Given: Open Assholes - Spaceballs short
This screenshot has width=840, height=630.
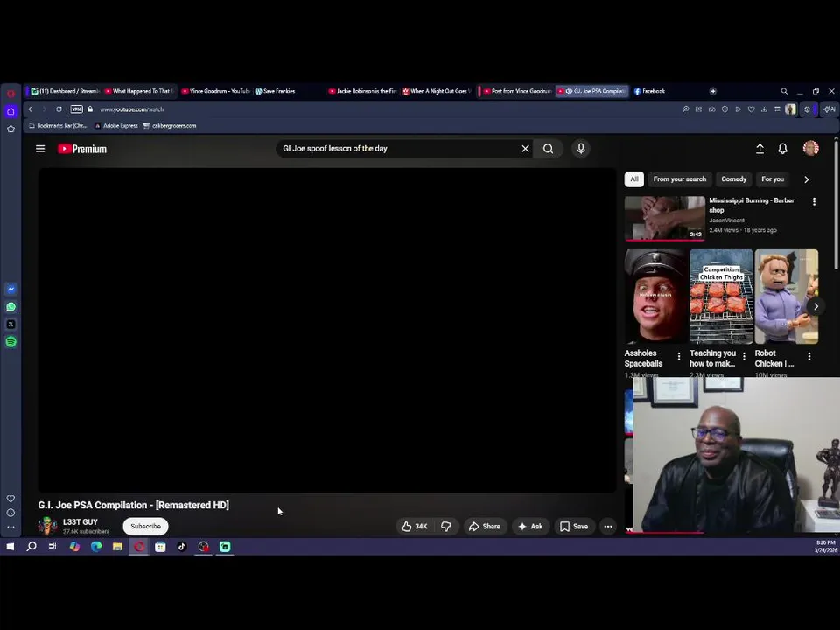Looking at the screenshot, I should pos(655,297).
